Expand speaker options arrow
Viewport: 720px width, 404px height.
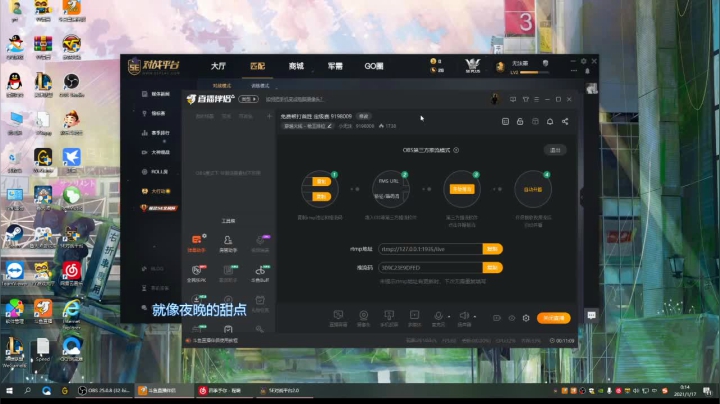[x=474, y=316]
